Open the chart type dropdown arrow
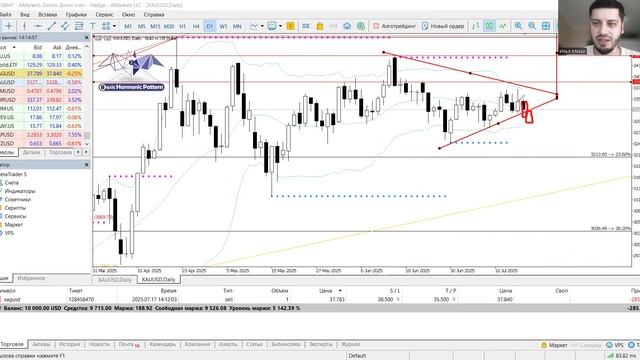The height and width of the screenshot is (360, 640). pos(262,26)
